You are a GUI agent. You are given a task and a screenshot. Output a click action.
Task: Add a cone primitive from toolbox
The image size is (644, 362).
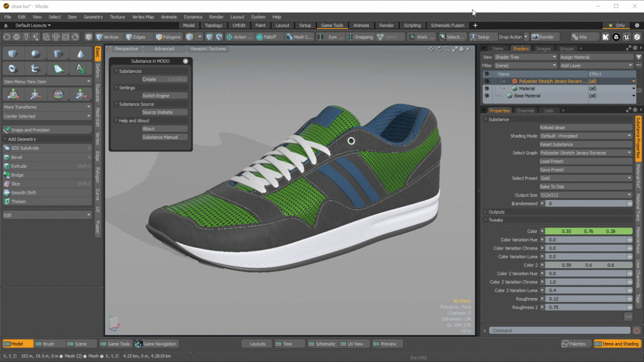click(80, 54)
